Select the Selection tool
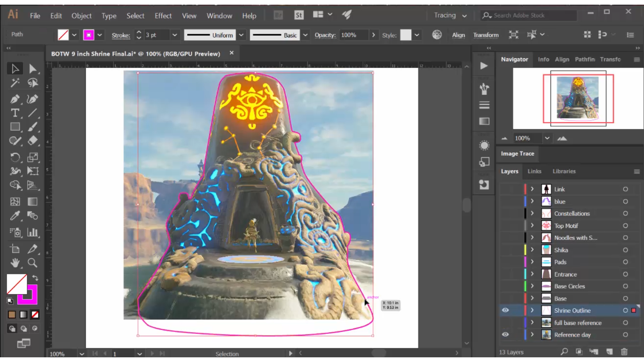The height and width of the screenshot is (362, 644). (x=15, y=68)
